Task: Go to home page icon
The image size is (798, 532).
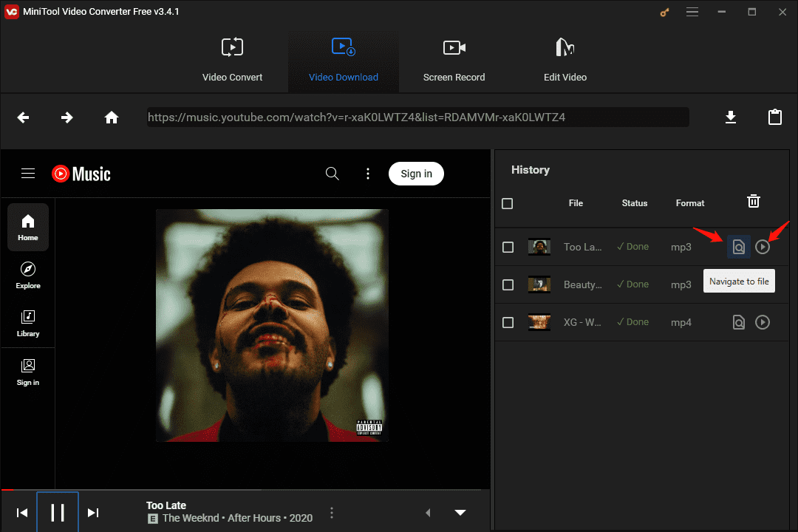Action: pyautogui.click(x=112, y=117)
